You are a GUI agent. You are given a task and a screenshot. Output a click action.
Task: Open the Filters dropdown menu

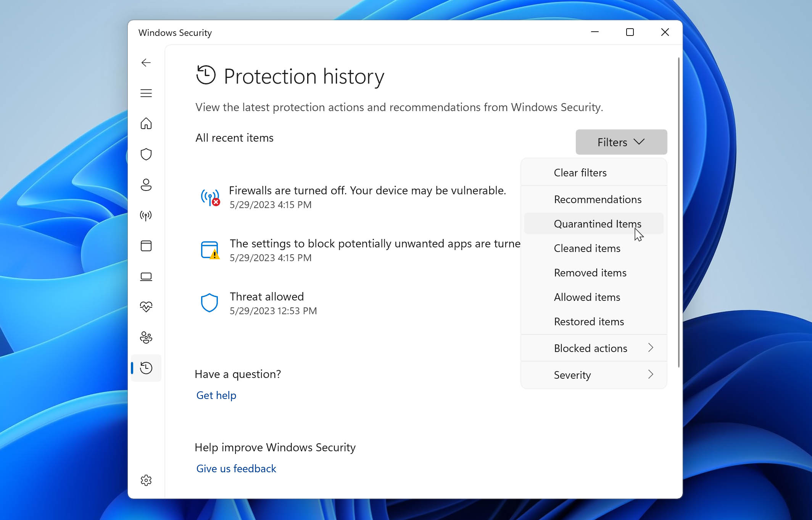(x=620, y=142)
